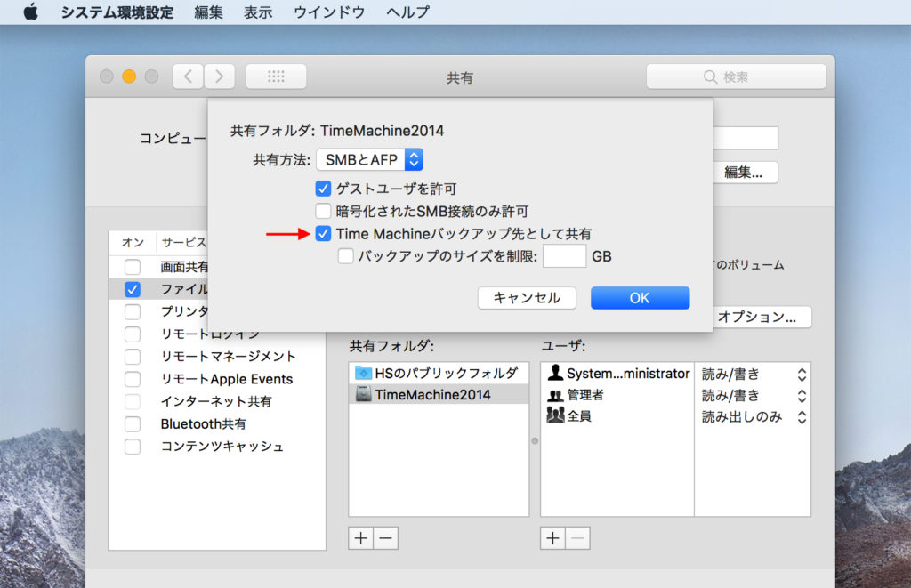Screen dimensions: 911x588
Task: Enable 暗号化されたSMB接続のみ許可
Action: pos(323,211)
